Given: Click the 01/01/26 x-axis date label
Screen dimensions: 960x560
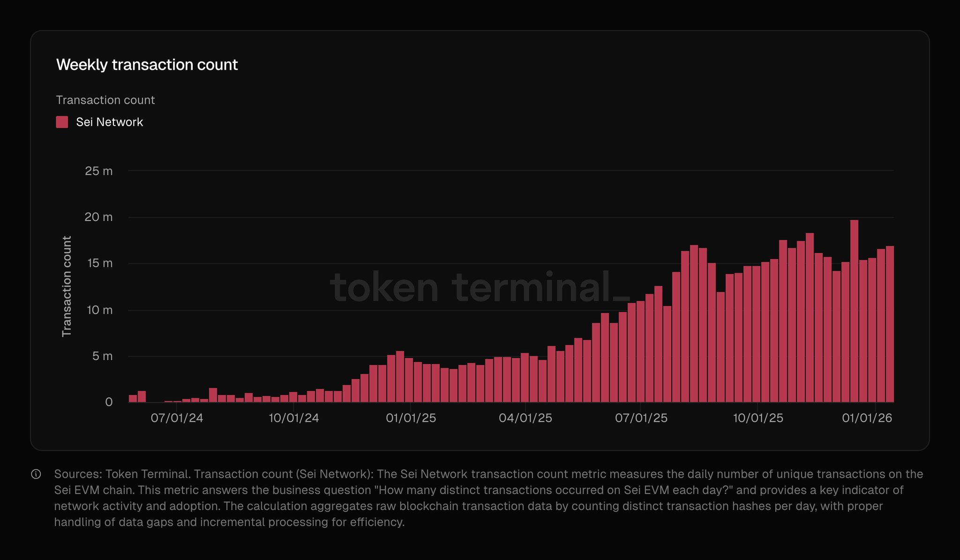Looking at the screenshot, I should pos(867,418).
